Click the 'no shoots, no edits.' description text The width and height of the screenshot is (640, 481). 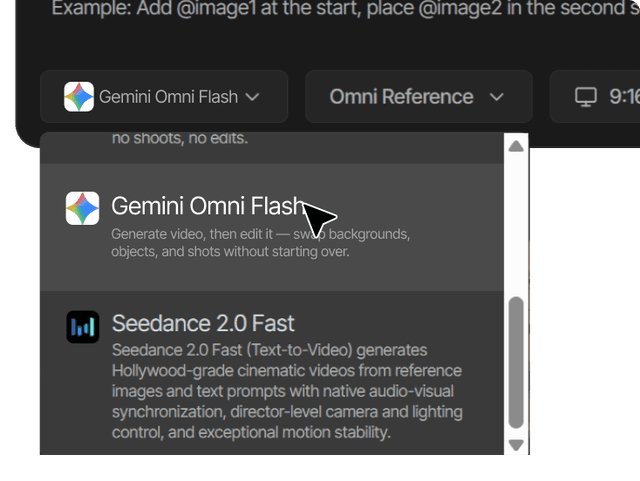(180, 138)
